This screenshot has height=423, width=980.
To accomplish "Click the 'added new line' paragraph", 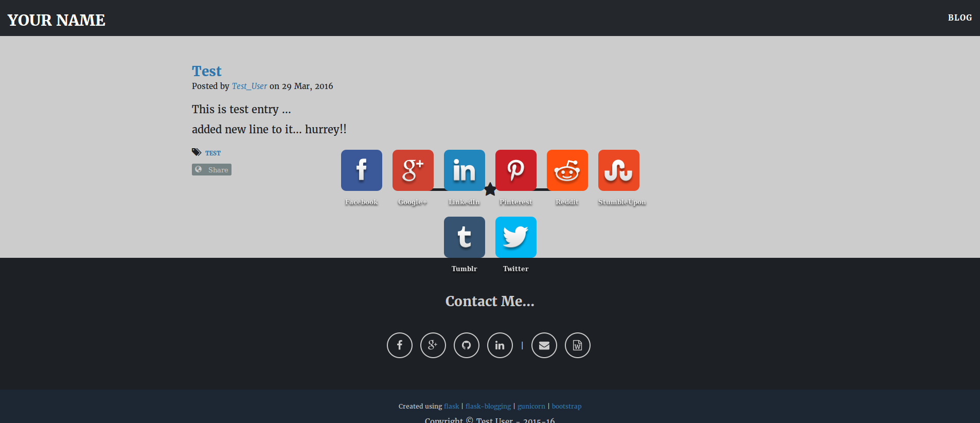I will coord(269,129).
